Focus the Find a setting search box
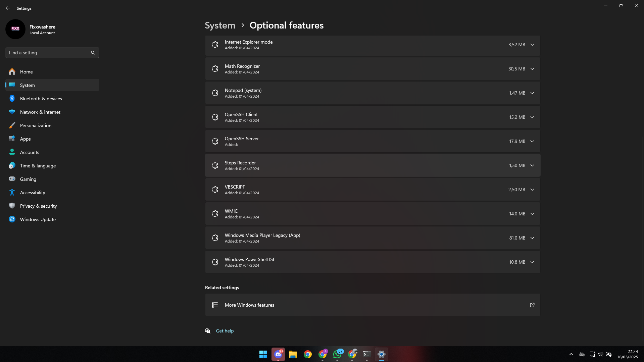 [x=52, y=53]
